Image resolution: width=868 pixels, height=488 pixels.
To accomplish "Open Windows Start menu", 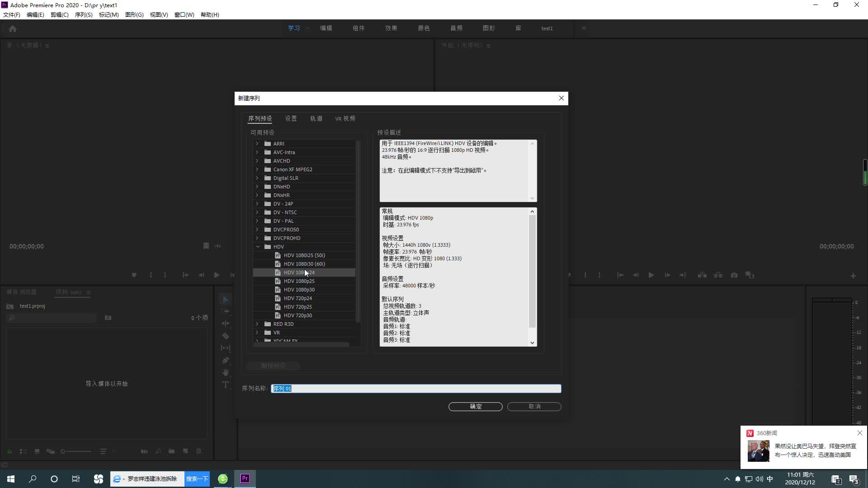I will click(x=11, y=479).
